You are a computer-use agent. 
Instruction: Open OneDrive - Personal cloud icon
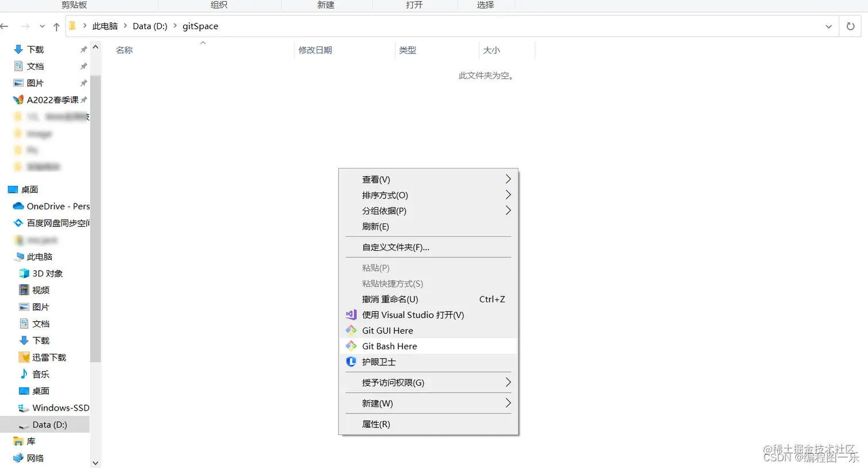point(18,206)
